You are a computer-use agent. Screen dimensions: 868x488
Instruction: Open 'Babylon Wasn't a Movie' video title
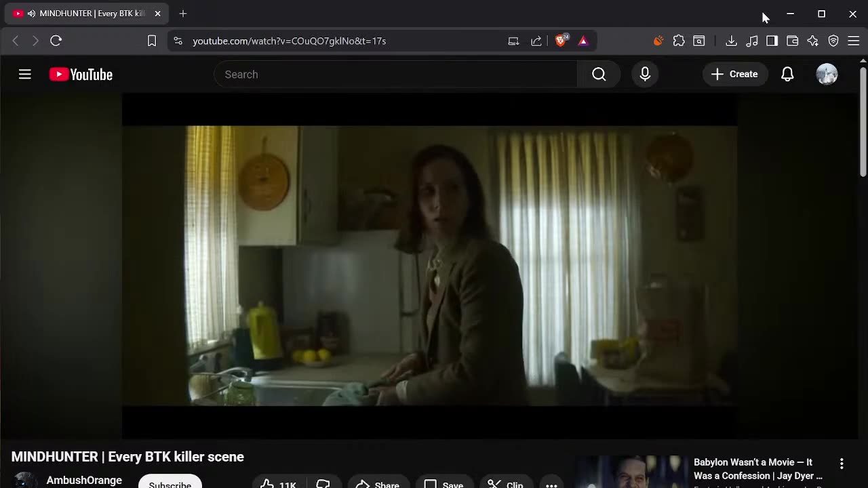pos(758,469)
